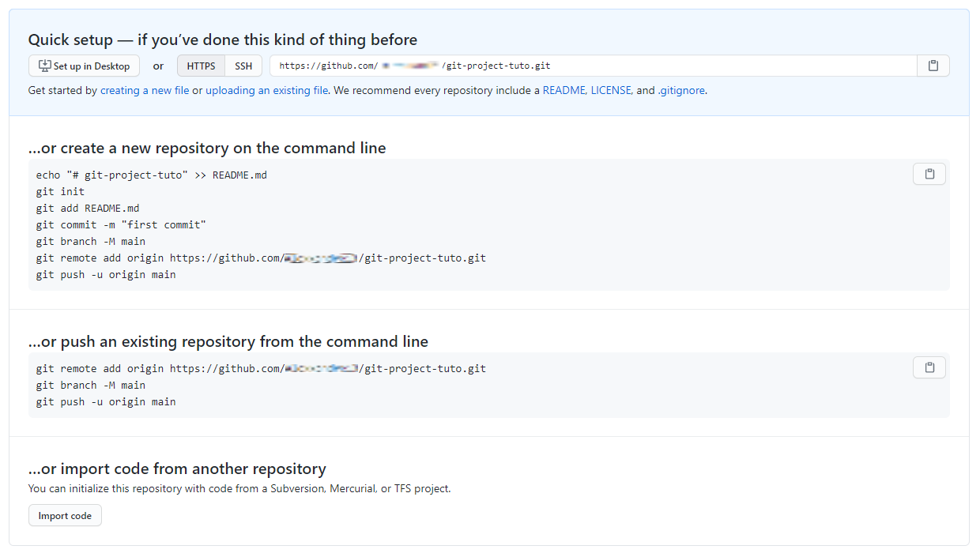The width and height of the screenshot is (980, 557).
Task: Click the 'import code from another repository' heading
Action: click(176, 469)
